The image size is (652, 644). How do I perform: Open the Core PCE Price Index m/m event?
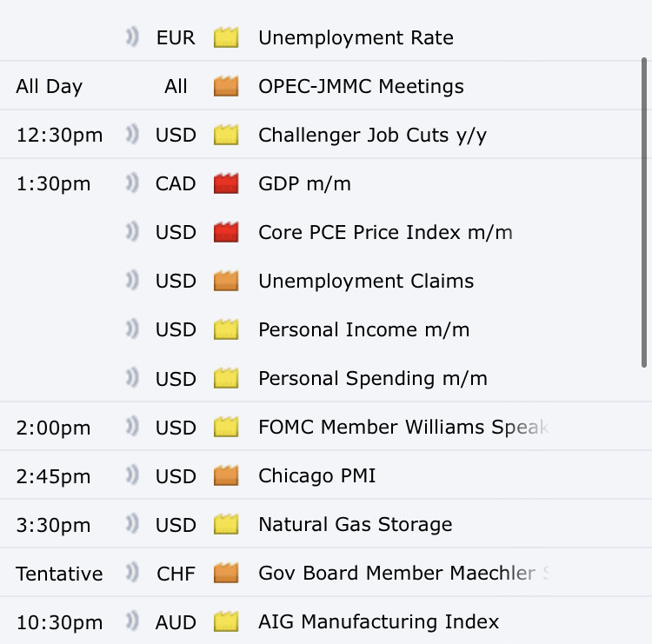click(x=385, y=233)
